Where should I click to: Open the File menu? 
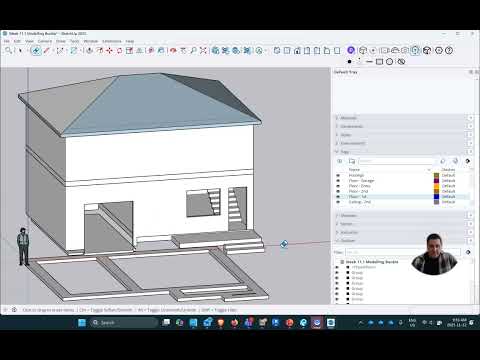7,41
